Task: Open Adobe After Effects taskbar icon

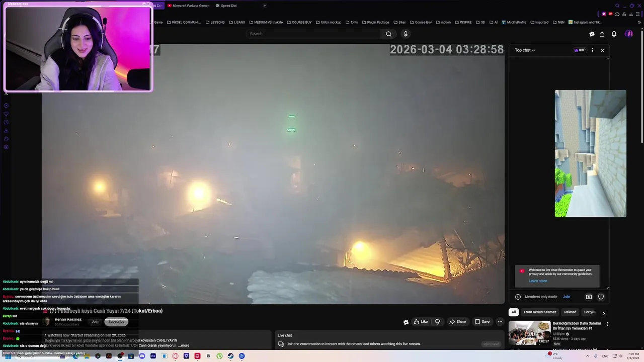Action: tap(153, 356)
